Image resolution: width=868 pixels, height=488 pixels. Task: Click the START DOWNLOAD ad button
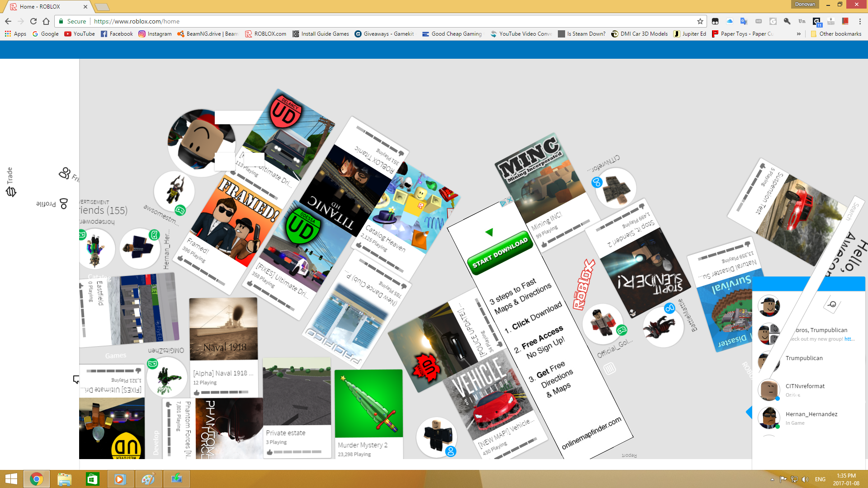[x=500, y=253]
